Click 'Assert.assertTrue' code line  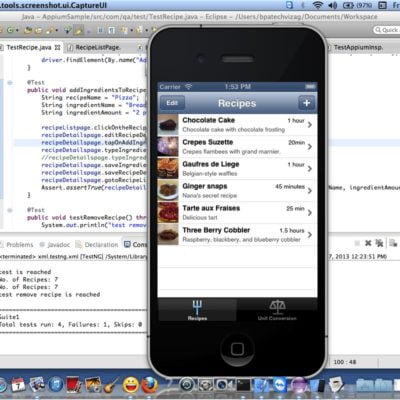94,188
